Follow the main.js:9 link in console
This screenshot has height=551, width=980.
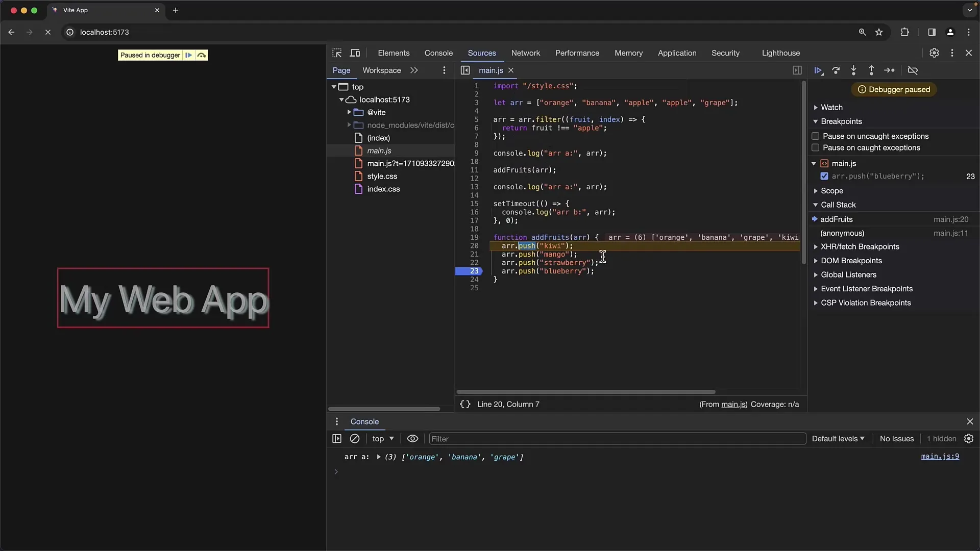pyautogui.click(x=940, y=457)
